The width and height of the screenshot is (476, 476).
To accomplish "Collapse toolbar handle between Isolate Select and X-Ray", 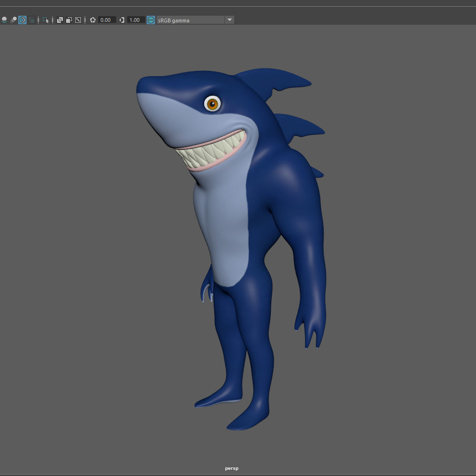I will coord(52,20).
